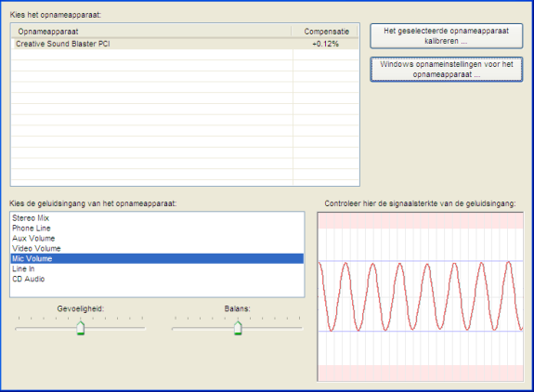Image resolution: width=534 pixels, height=392 pixels.
Task: Open Windows opname-instellingen voor het opnameapparaat
Action: tap(446, 69)
